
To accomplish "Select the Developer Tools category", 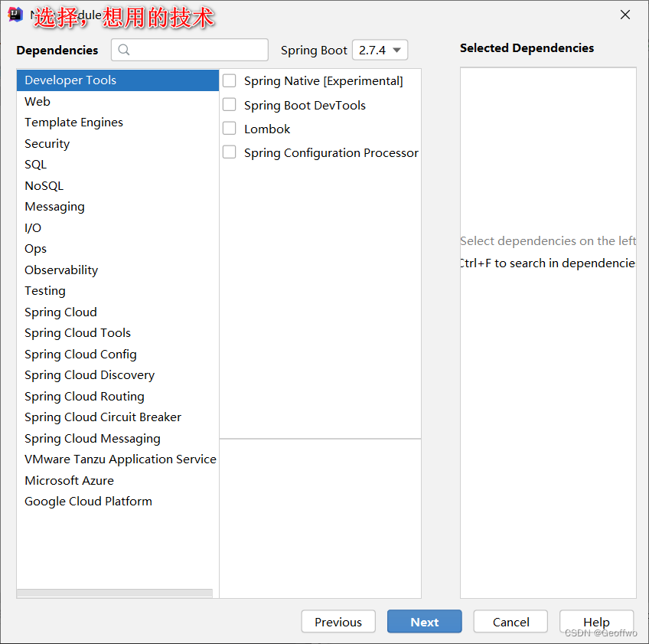I will coord(118,80).
